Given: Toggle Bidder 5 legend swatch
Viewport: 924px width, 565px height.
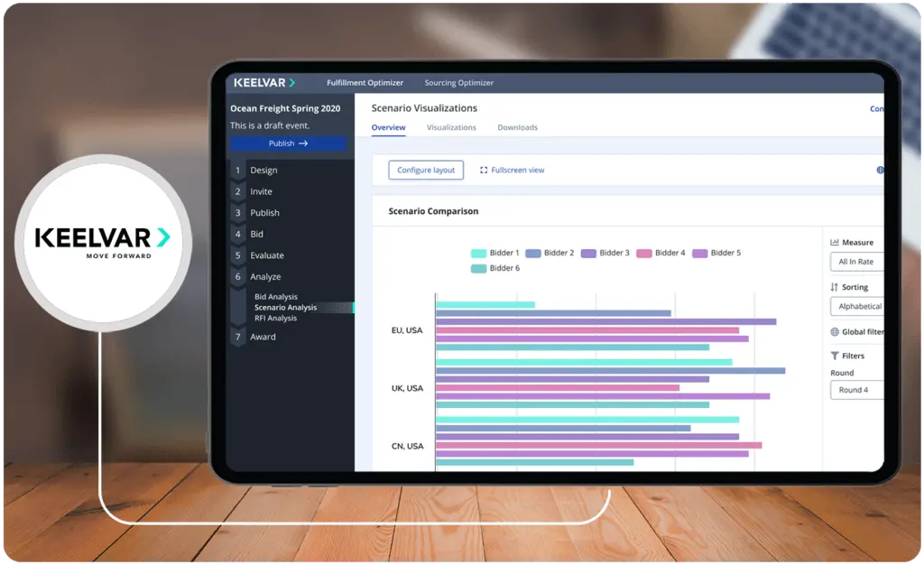Looking at the screenshot, I should coord(699,254).
